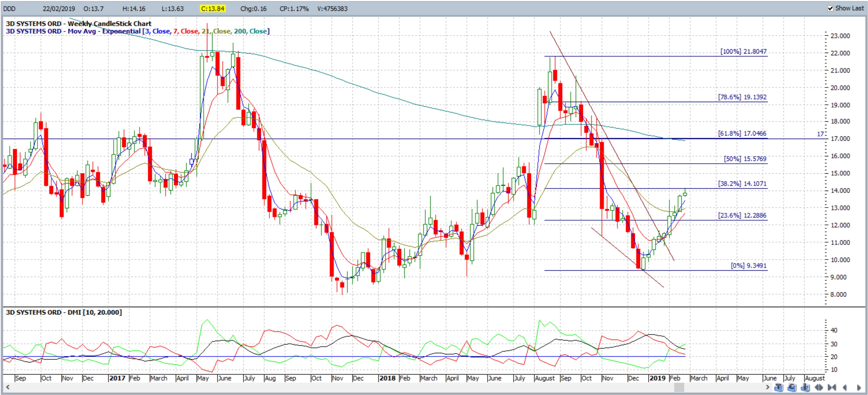The height and width of the screenshot is (395, 868).
Task: Click the [50%] 15.5769 Fibonacci label
Action: 745,159
